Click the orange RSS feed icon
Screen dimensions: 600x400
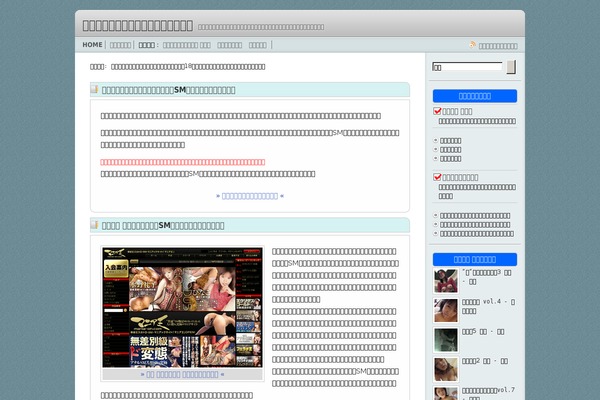pyautogui.click(x=473, y=45)
